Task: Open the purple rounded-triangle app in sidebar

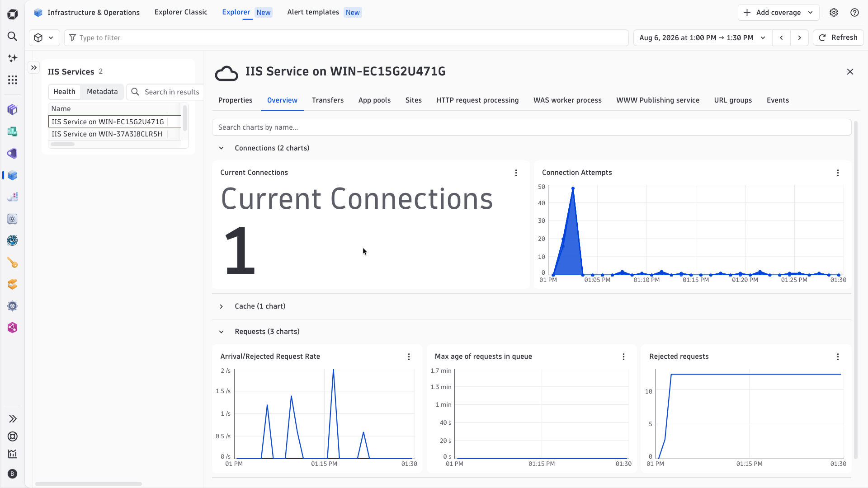Action: (13, 153)
